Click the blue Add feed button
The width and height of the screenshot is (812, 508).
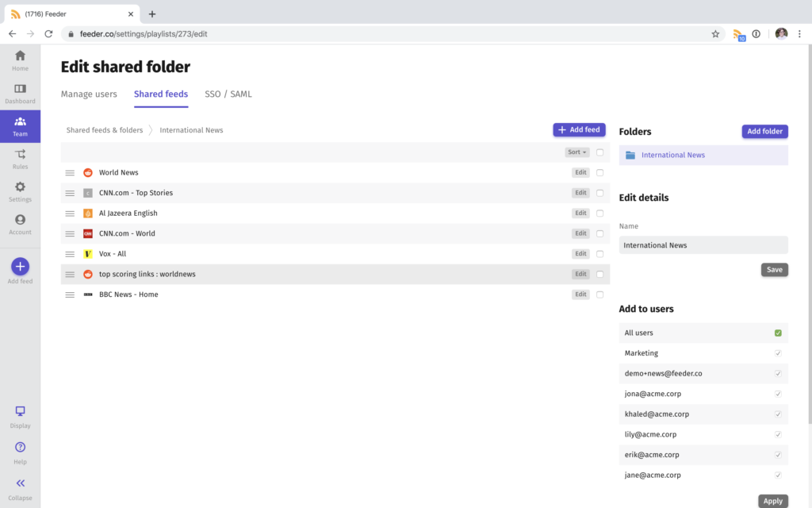(x=579, y=129)
